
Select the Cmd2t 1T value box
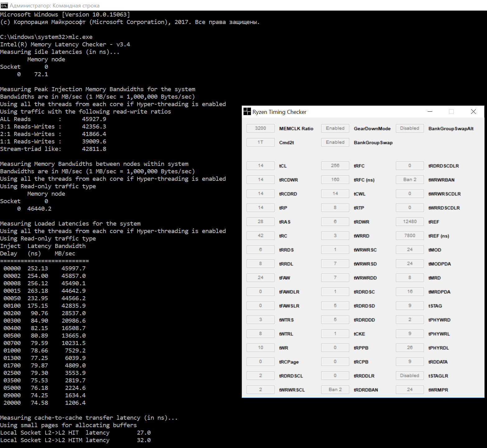(x=261, y=142)
